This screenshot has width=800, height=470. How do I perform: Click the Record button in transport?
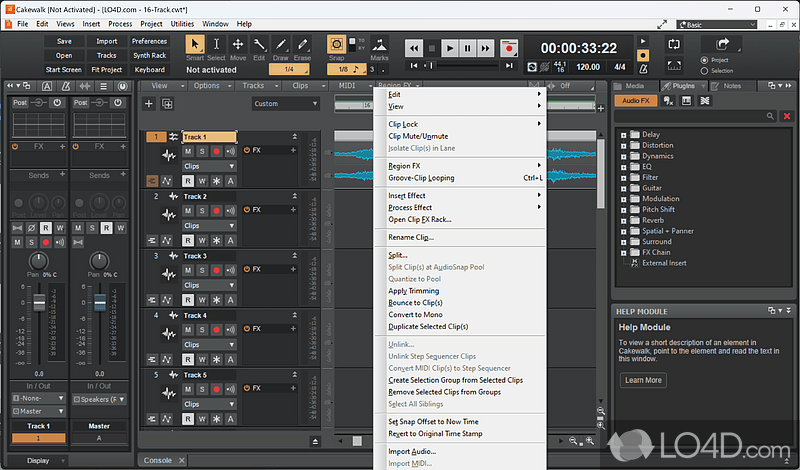(x=509, y=48)
